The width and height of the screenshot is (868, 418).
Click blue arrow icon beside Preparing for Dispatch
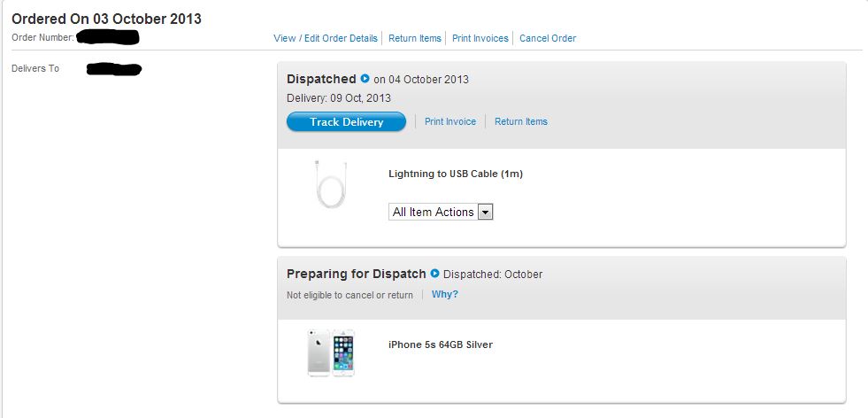(434, 274)
